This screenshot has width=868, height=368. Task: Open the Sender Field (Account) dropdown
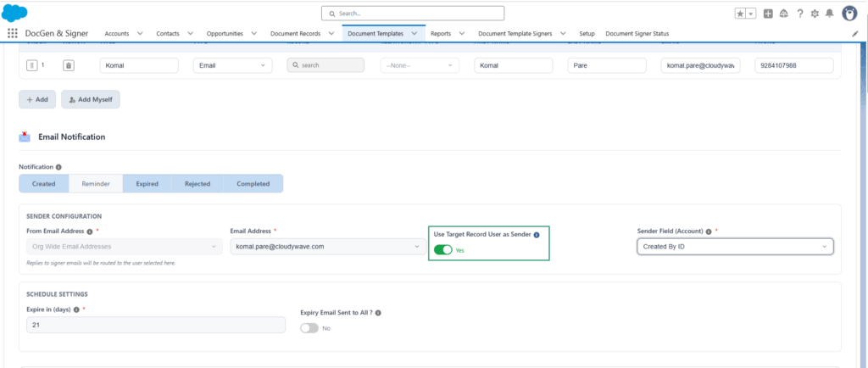tap(735, 246)
